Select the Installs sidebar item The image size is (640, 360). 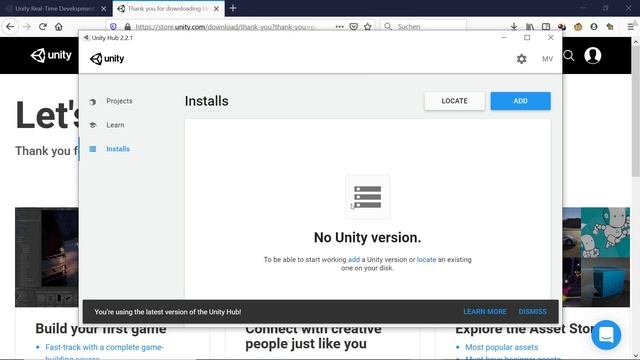tap(118, 149)
